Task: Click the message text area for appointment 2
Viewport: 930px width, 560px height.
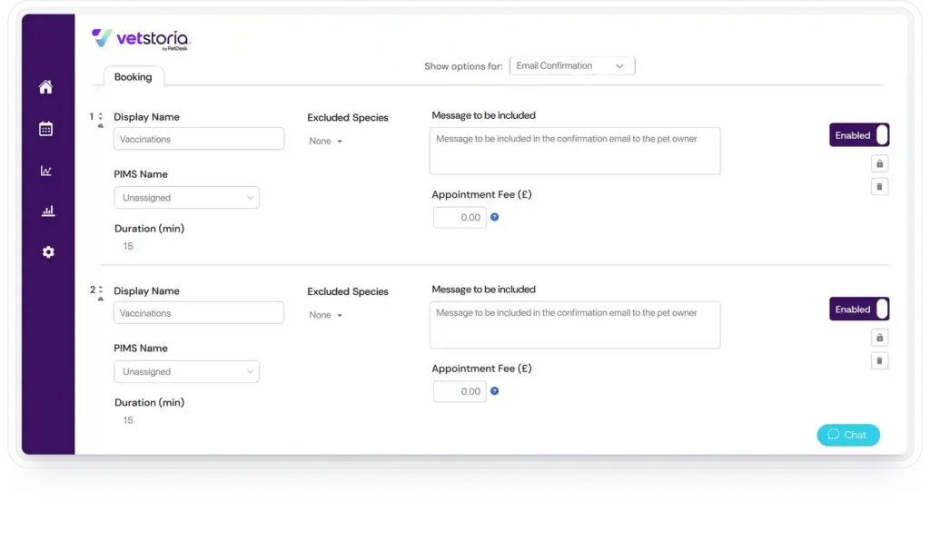Action: (575, 325)
